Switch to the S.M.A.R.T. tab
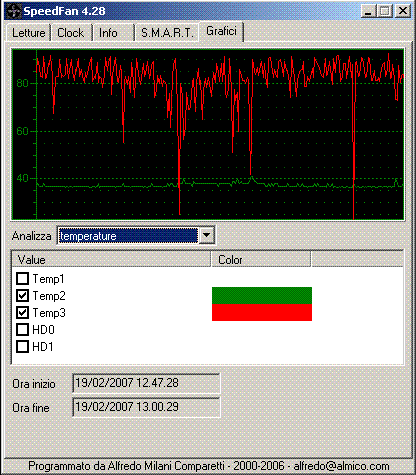This screenshot has height=475, width=416. pos(167,33)
